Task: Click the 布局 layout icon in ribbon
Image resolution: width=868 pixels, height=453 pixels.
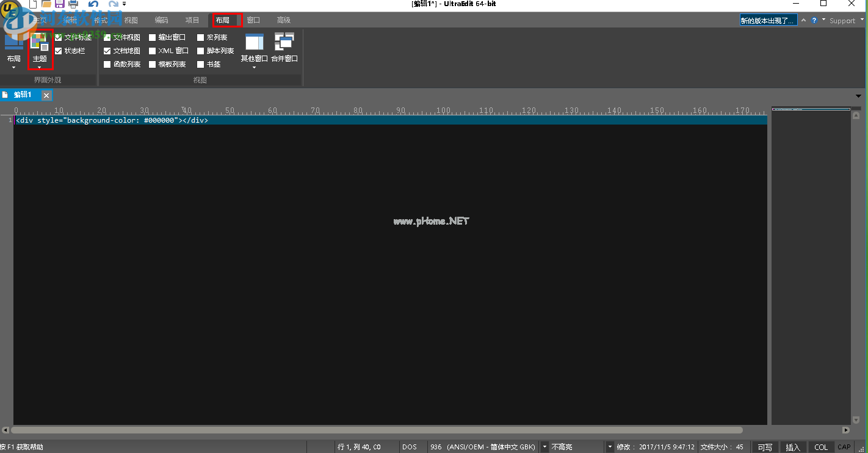Action: (13, 42)
